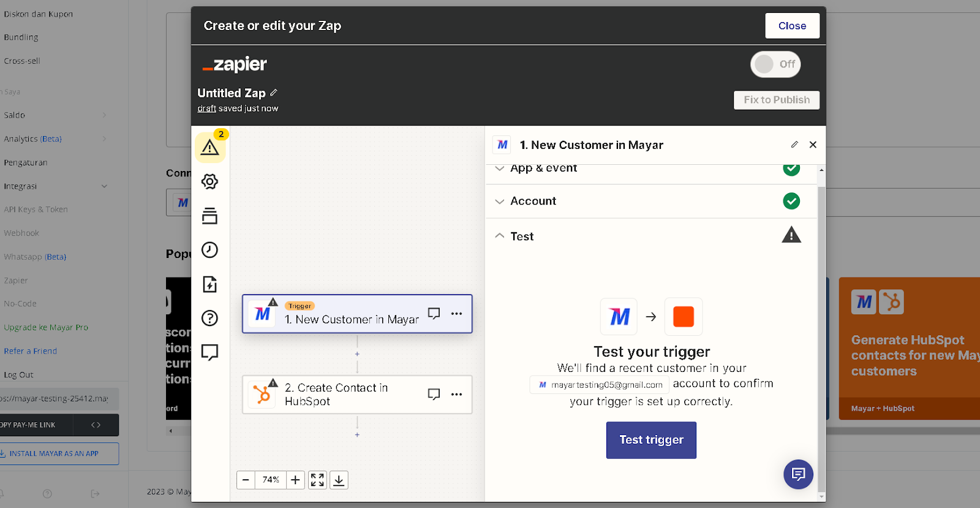Select the New Customer in Mayar trigger step
980x508 pixels.
357,314
